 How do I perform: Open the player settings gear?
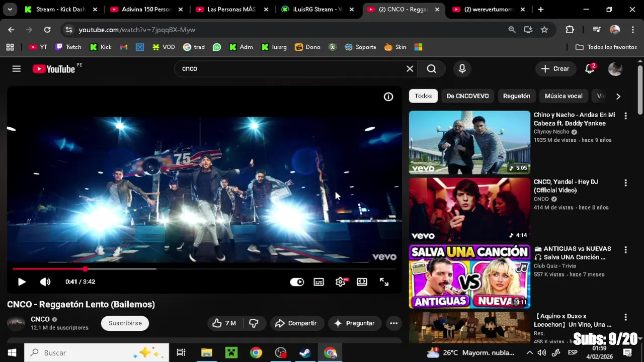(341, 282)
